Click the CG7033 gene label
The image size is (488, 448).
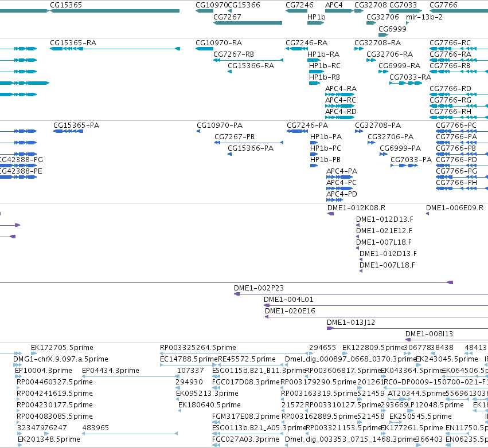pos(403,5)
